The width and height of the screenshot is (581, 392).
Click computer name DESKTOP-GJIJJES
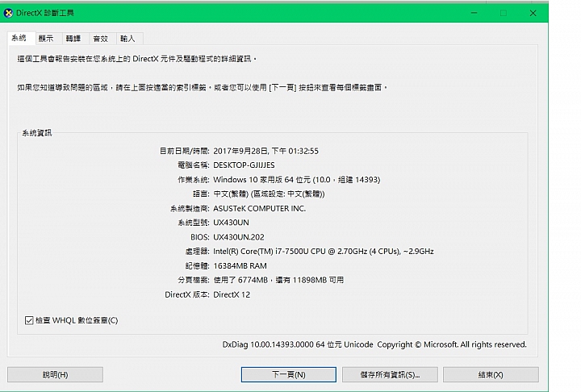[244, 165]
